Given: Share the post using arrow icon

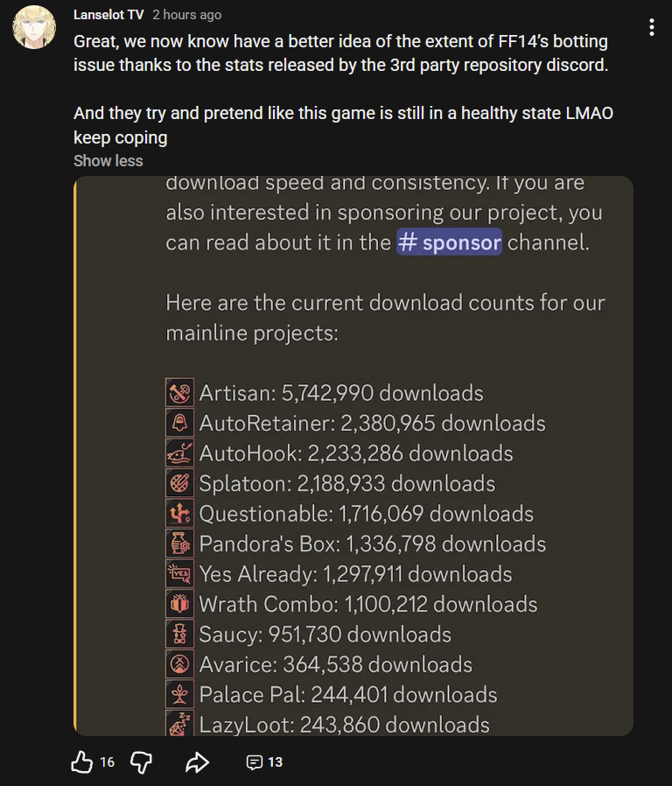Looking at the screenshot, I should pos(197,762).
